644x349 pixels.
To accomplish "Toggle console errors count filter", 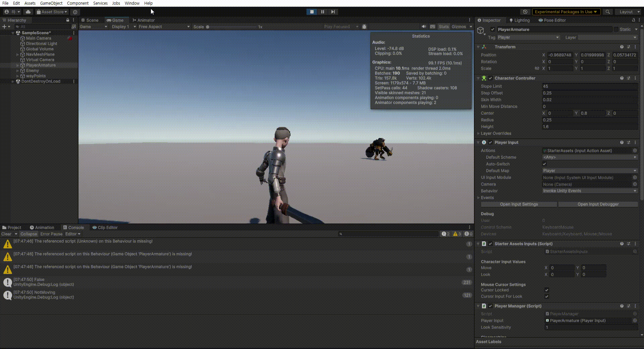I will [468, 234].
